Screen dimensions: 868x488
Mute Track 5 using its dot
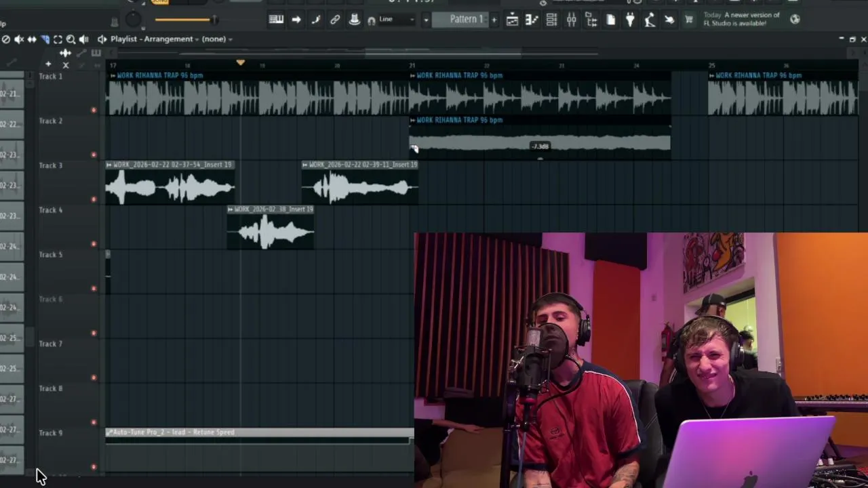[x=94, y=289]
